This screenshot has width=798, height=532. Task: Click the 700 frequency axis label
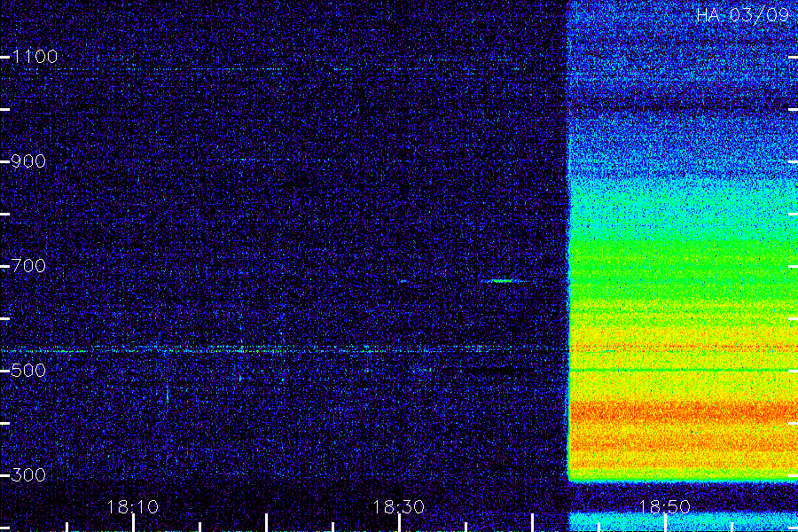click(28, 266)
